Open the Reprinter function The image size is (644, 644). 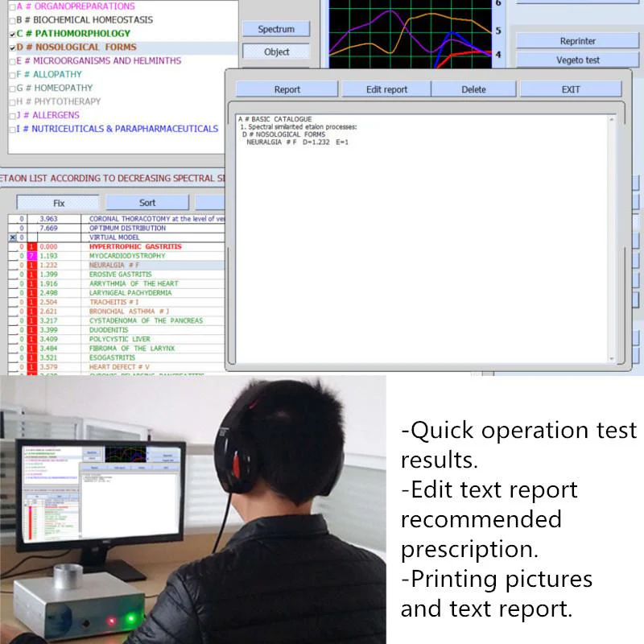(x=577, y=40)
